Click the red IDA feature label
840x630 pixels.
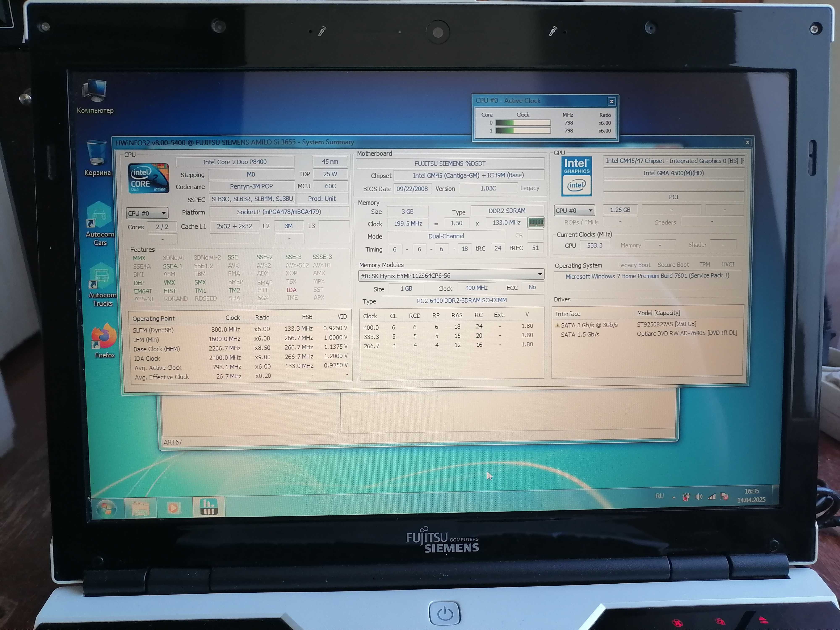(291, 290)
